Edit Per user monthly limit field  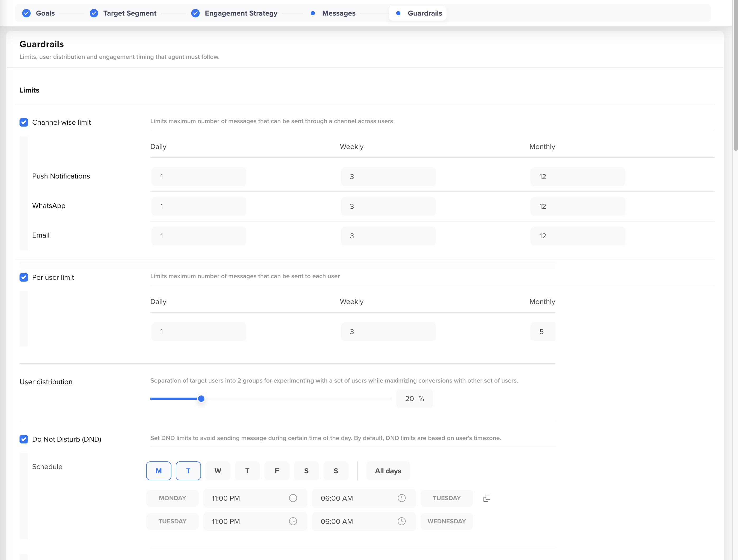(543, 331)
